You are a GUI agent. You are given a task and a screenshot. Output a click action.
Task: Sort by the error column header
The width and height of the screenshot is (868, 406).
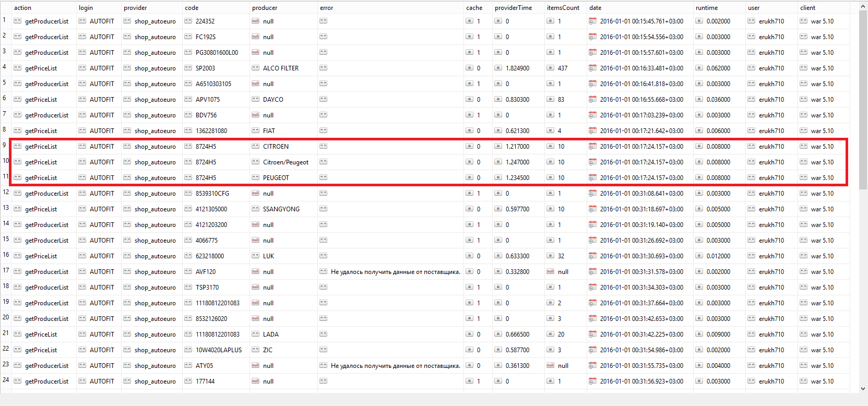326,8
